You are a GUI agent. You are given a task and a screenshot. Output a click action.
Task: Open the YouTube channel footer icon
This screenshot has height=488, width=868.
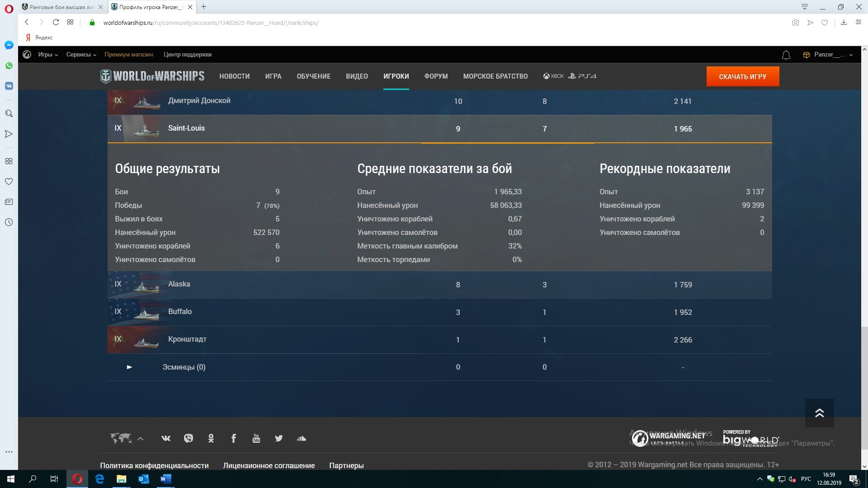click(256, 438)
